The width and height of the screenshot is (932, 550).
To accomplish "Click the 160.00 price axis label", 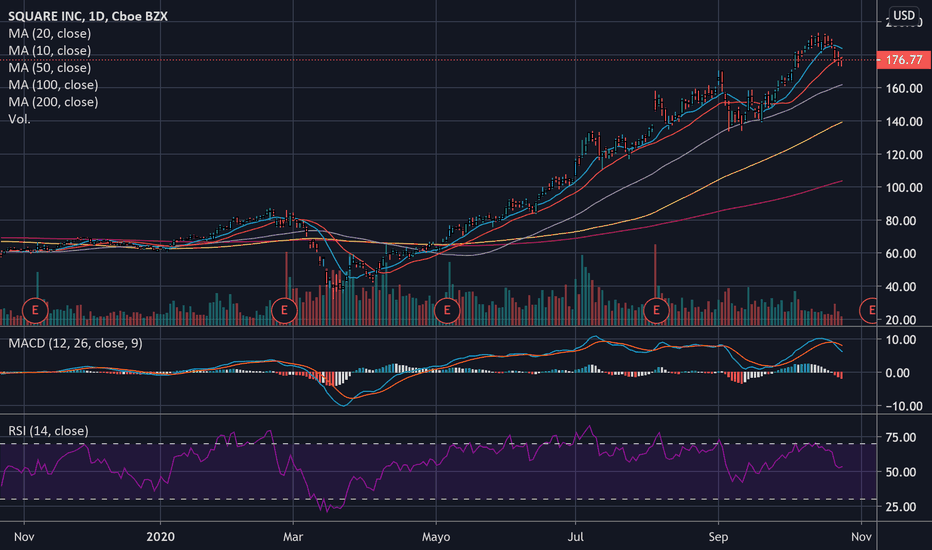I will pyautogui.click(x=903, y=89).
